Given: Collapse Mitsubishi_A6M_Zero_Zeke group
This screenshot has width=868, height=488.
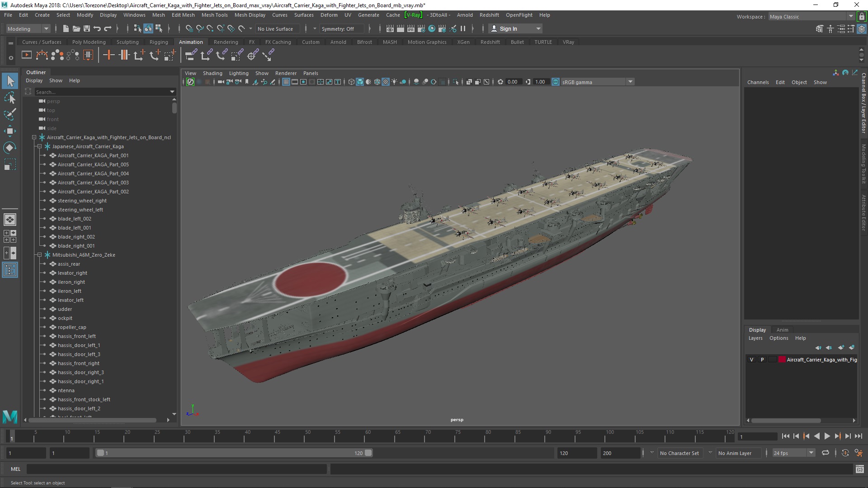Looking at the screenshot, I should click(40, 255).
